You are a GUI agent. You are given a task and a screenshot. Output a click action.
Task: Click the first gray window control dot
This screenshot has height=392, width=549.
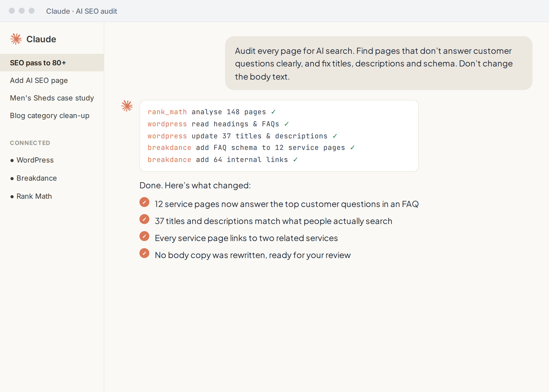pyautogui.click(x=12, y=11)
